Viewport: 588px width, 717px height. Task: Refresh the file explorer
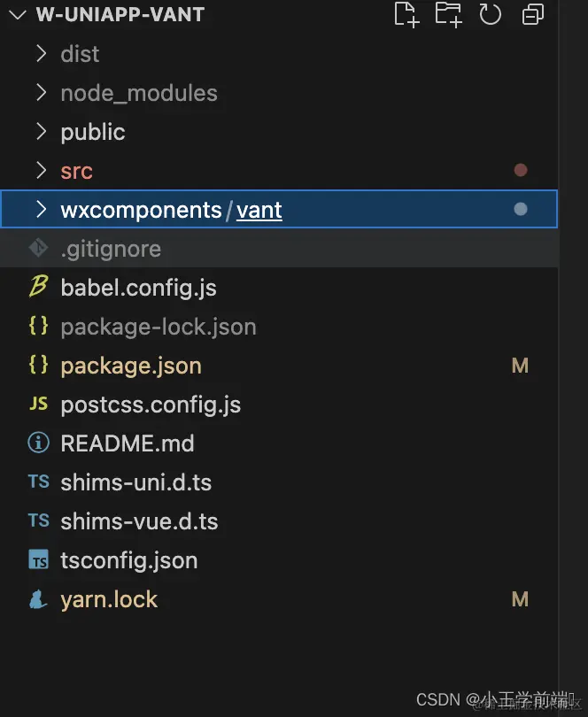click(490, 14)
